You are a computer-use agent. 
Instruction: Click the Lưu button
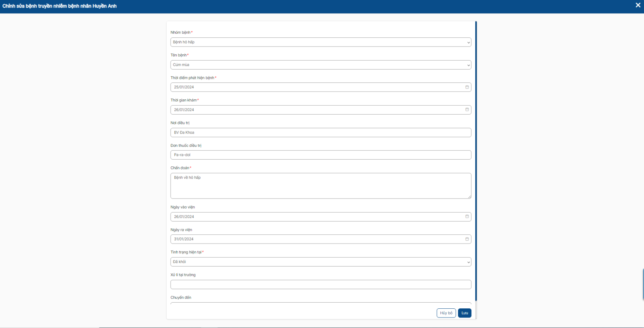464,313
